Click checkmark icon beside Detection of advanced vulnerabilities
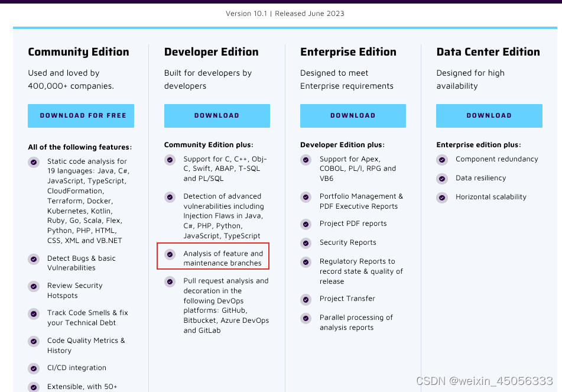Image resolution: width=562 pixels, height=392 pixels. point(170,197)
